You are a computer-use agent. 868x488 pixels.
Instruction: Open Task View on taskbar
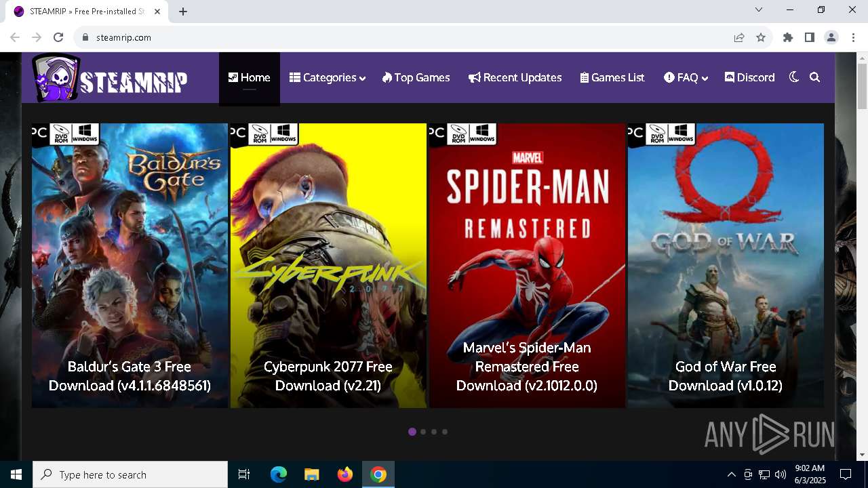click(244, 474)
